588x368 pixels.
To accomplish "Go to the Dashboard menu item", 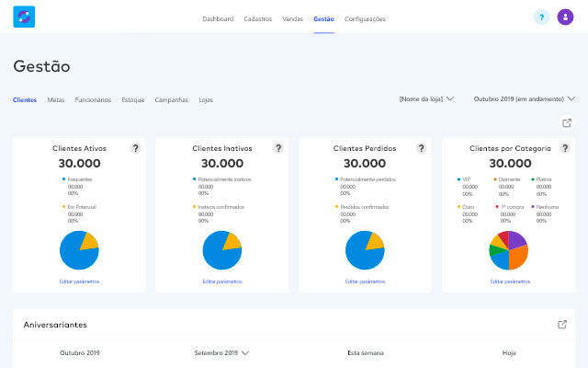I will click(x=218, y=18).
